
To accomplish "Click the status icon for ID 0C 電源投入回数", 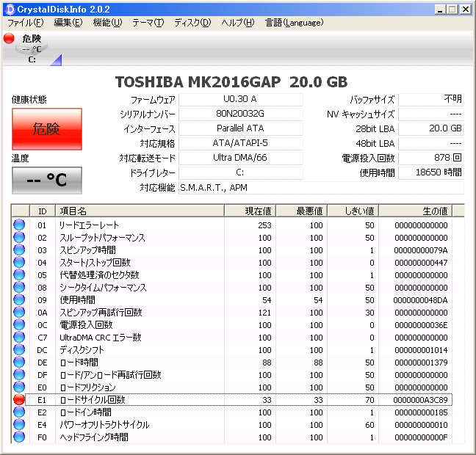I will (19, 324).
